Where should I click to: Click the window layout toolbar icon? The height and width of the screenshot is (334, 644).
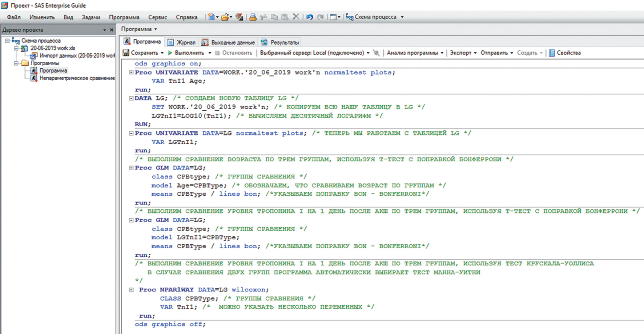click(333, 17)
